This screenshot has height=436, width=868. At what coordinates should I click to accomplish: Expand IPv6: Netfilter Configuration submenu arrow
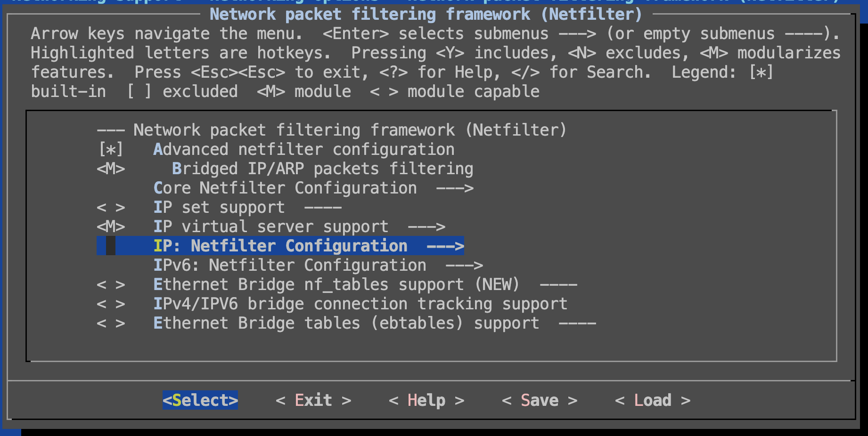coord(464,266)
